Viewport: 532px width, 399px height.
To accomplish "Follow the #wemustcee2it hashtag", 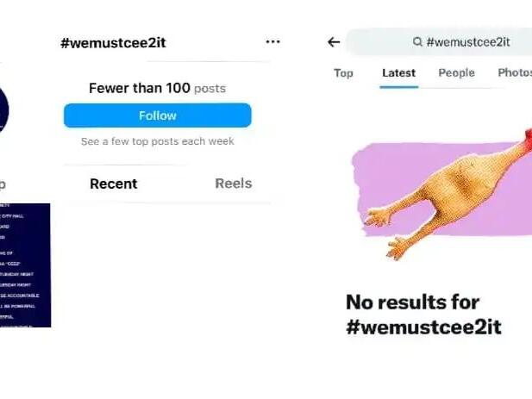I will 158,115.
